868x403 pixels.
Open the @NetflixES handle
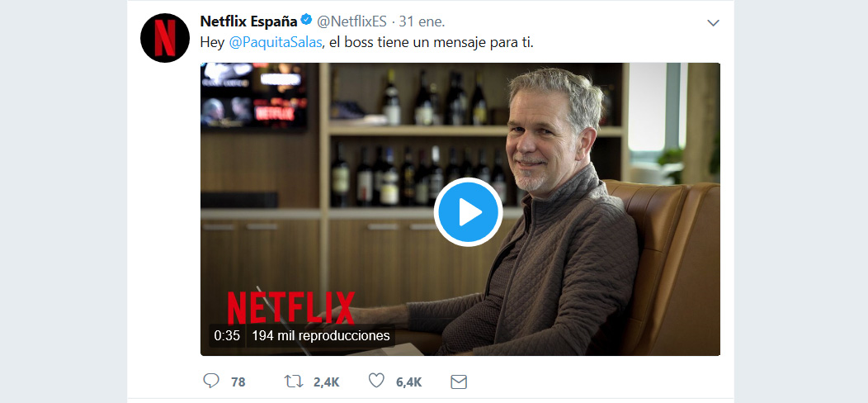(351, 21)
